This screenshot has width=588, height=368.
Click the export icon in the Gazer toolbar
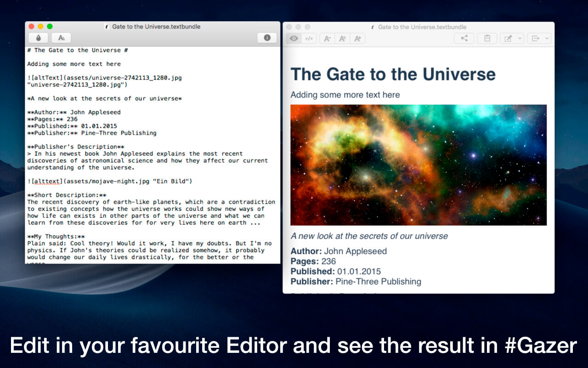tap(535, 39)
